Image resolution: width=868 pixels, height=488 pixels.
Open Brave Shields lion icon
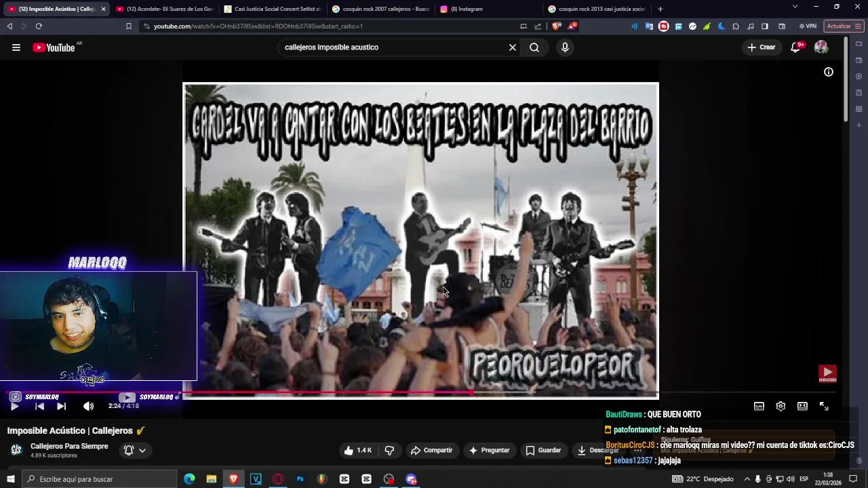(557, 26)
